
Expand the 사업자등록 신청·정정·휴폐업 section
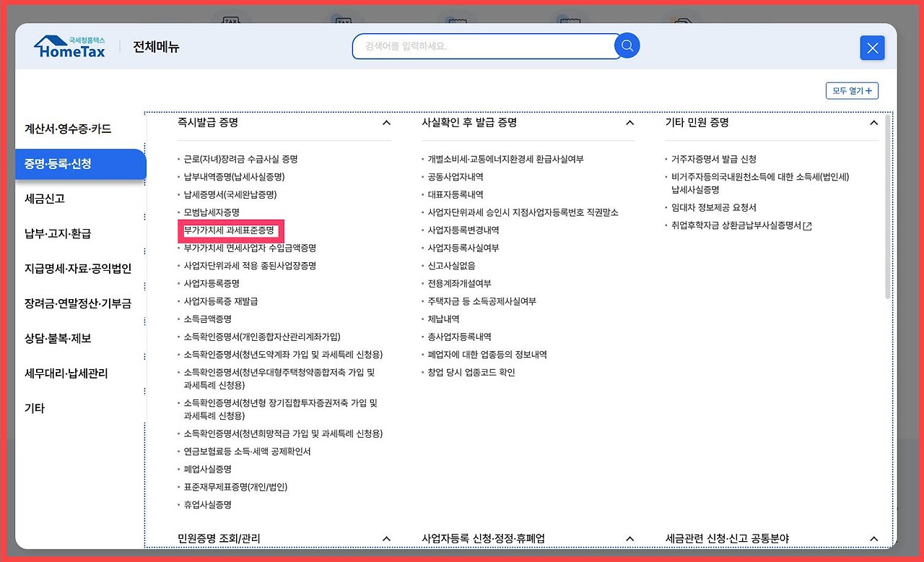tap(629, 538)
